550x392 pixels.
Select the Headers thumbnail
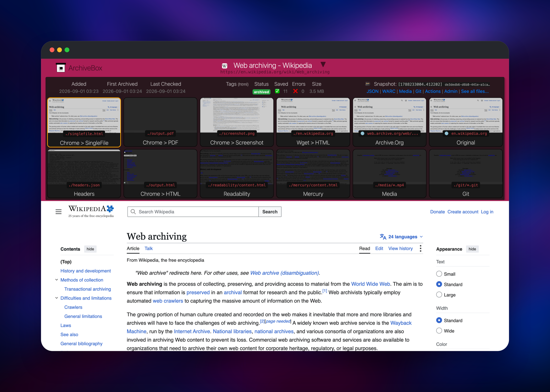84,174
